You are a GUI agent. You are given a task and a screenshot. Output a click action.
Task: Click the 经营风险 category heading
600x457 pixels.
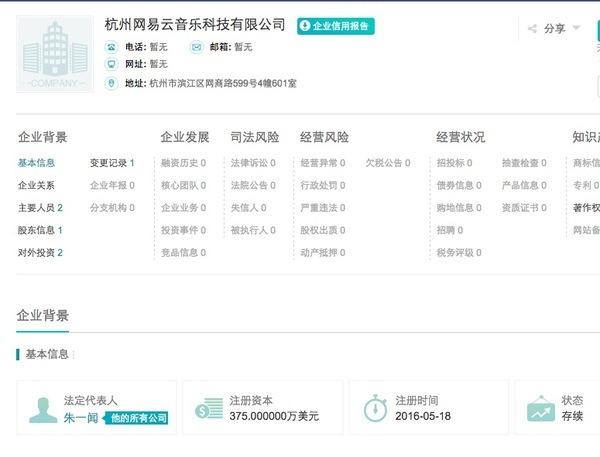pos(324,137)
